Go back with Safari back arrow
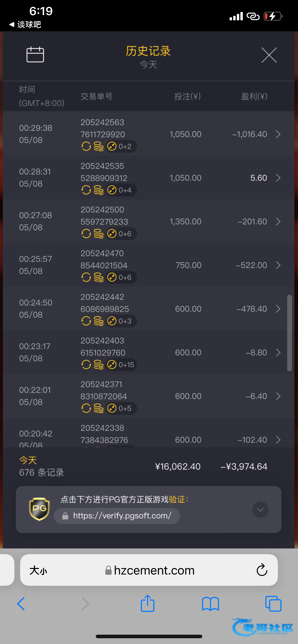 click(x=21, y=604)
